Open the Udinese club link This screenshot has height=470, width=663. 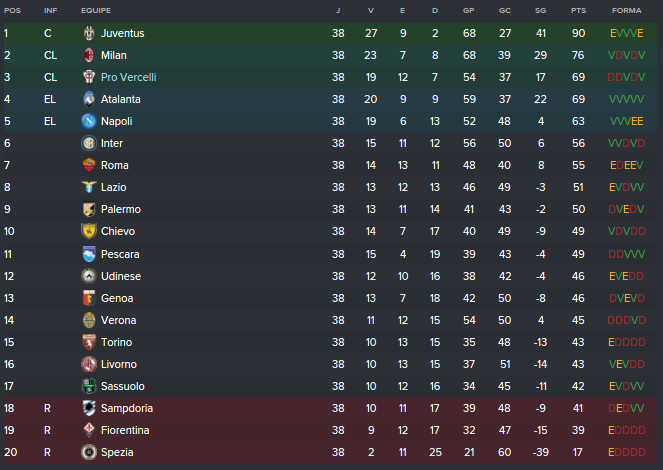pyautogui.click(x=121, y=276)
